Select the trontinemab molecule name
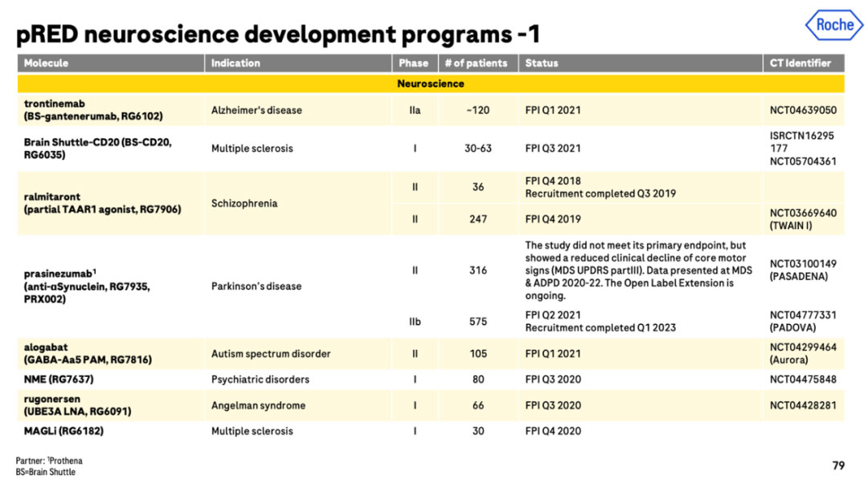The width and height of the screenshot is (868, 484). pyautogui.click(x=55, y=104)
